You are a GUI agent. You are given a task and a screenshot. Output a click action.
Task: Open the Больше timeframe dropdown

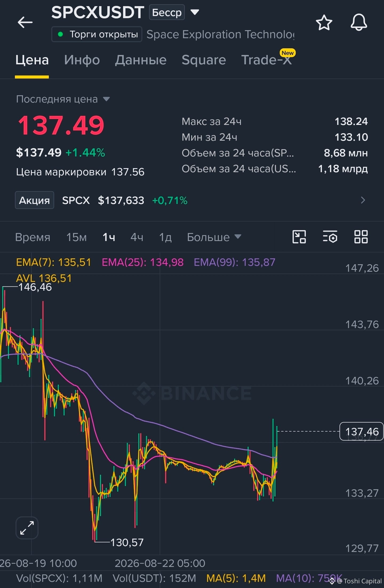(x=214, y=237)
